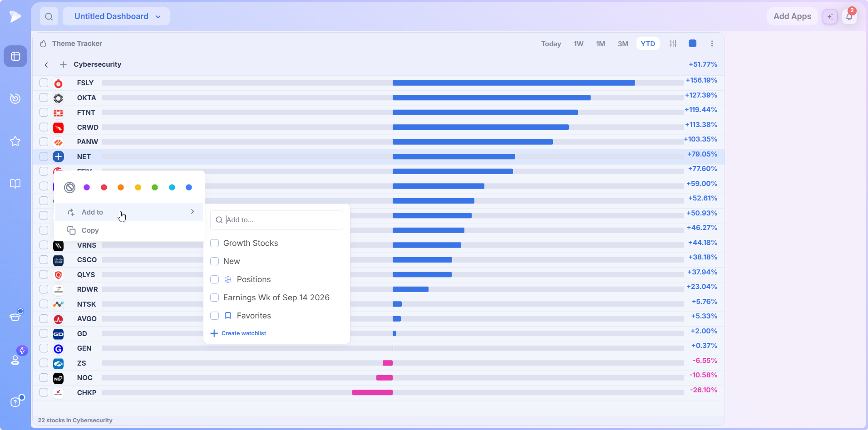Open the search icon in top bar

point(49,17)
